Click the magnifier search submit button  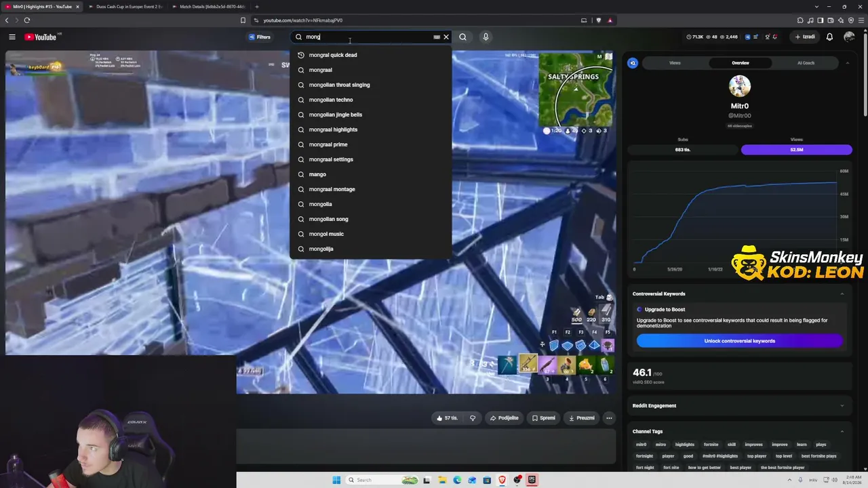pyautogui.click(x=462, y=37)
